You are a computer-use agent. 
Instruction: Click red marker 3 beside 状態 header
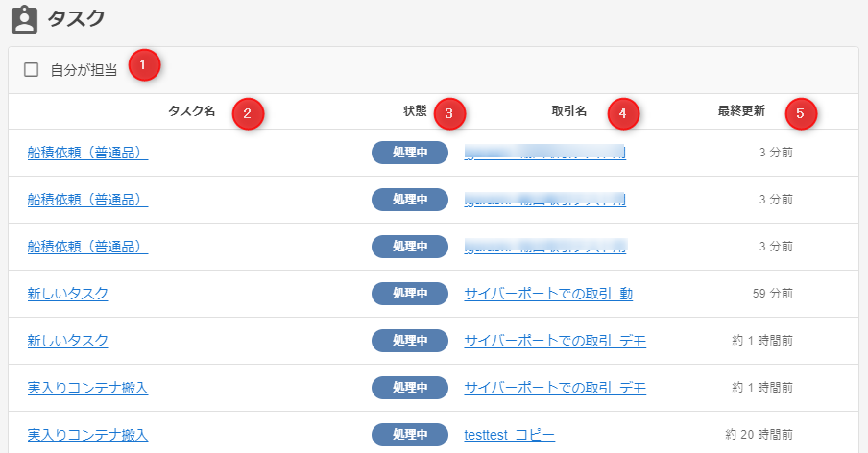448,114
